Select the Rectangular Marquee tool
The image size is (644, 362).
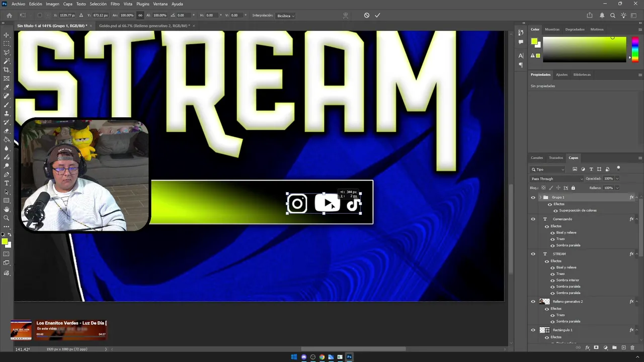tap(7, 44)
